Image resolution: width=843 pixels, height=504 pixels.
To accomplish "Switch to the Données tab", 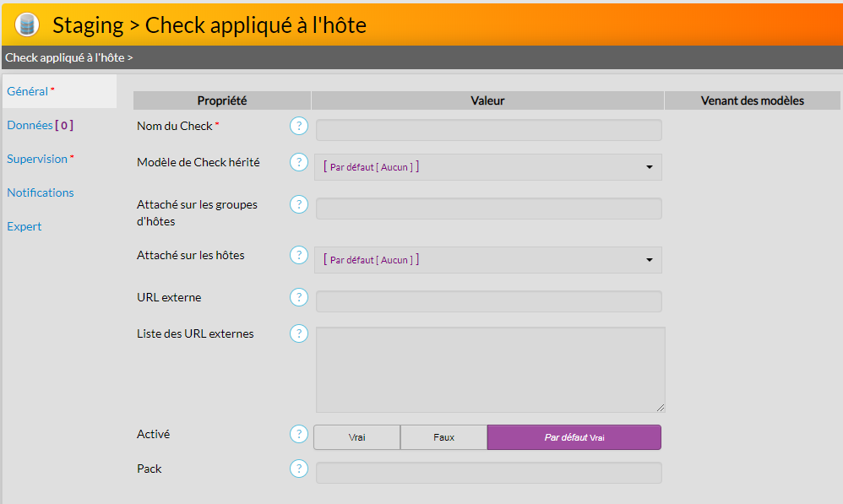I will tap(40, 125).
